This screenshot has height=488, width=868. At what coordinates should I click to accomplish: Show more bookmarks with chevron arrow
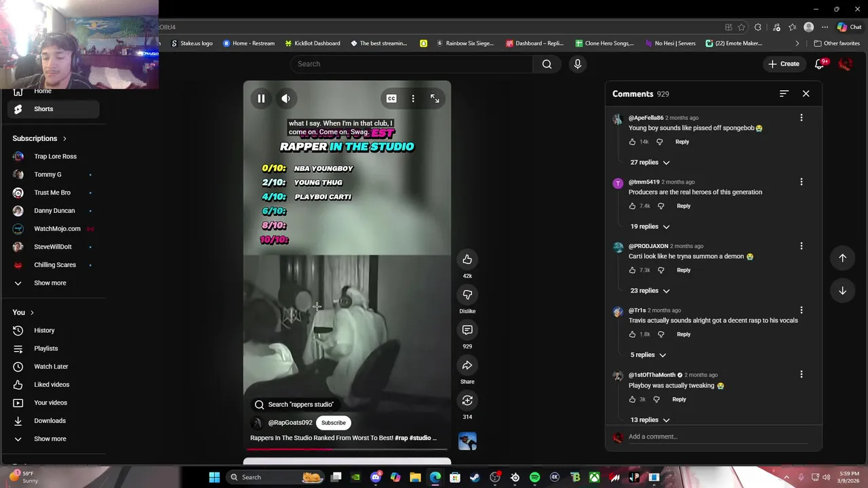pos(797,43)
